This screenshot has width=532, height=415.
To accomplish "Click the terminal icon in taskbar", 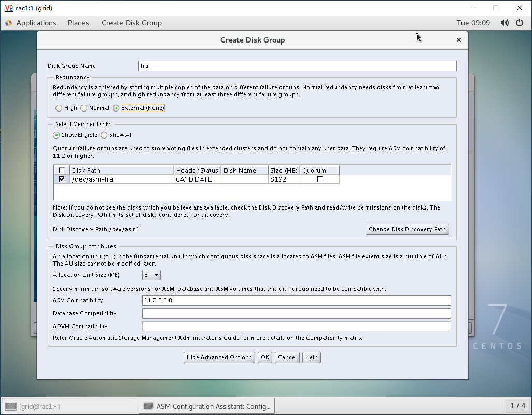I will point(11,406).
